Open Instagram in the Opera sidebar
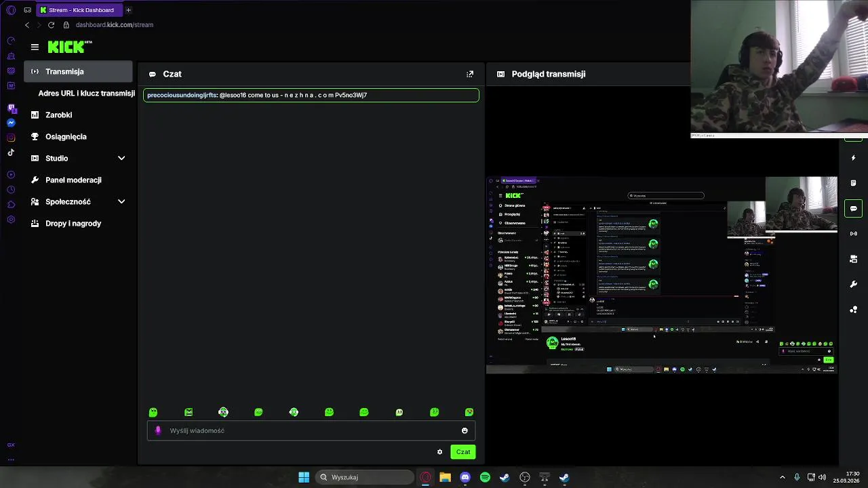868x488 pixels. [11, 138]
